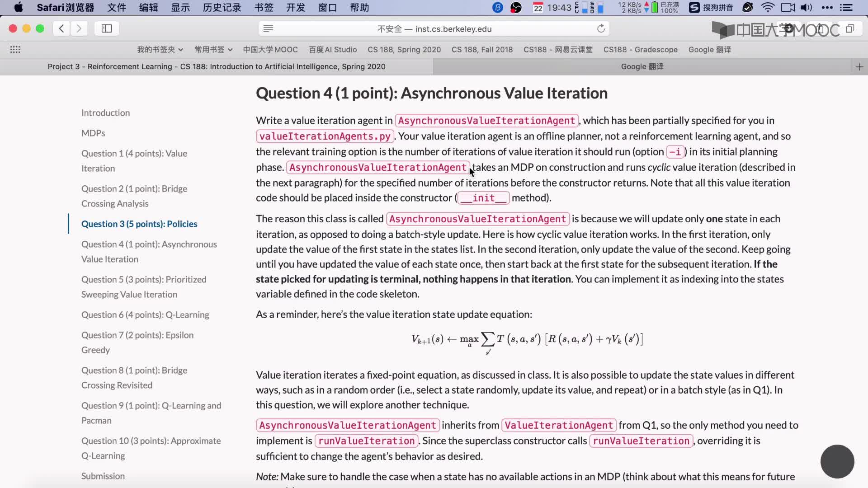Open the Safari浏览器 menu
Viewport: 868px width, 488px height.
[x=66, y=7]
